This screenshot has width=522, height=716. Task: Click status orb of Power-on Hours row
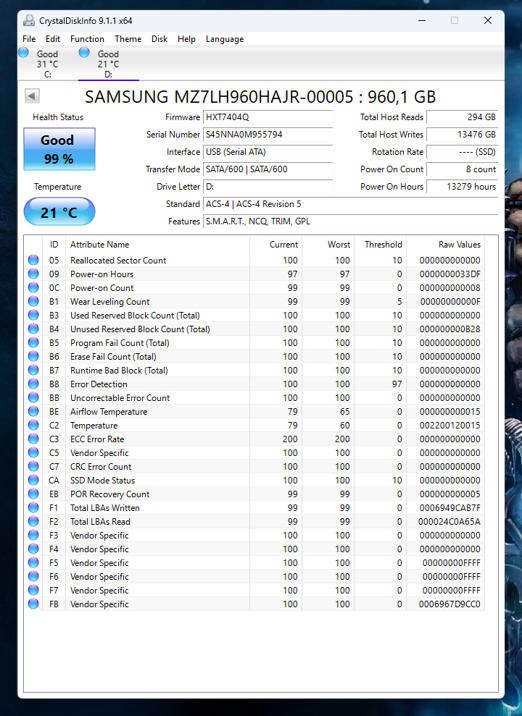(33, 274)
